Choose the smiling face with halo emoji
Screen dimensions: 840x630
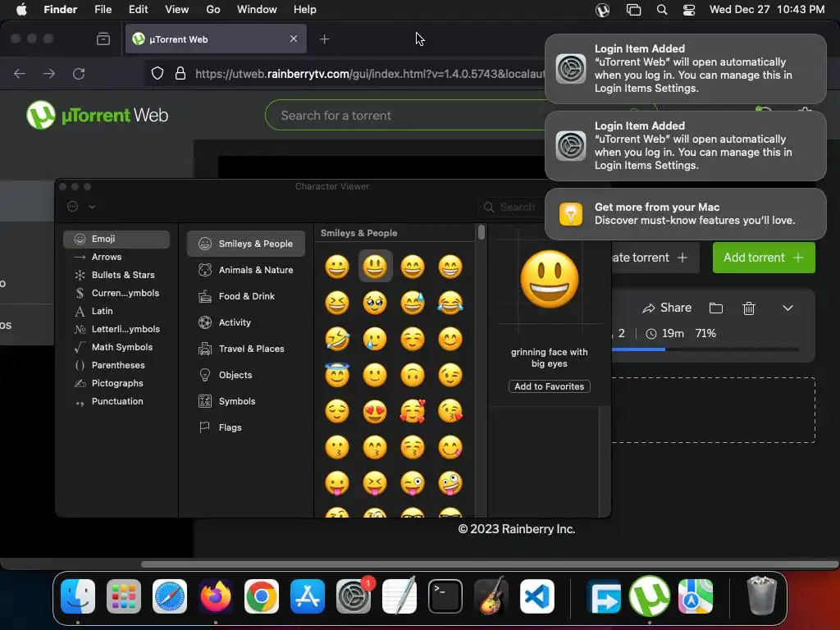[337, 375]
